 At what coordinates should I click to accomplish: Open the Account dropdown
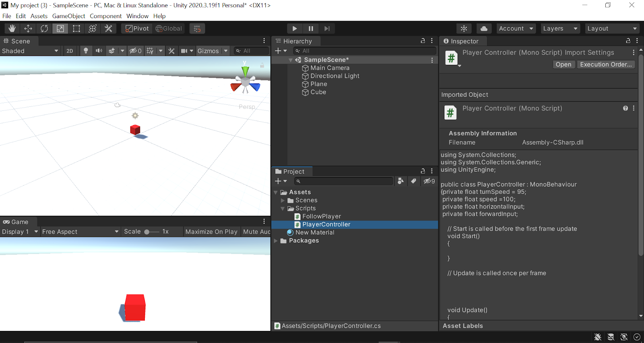pyautogui.click(x=516, y=29)
